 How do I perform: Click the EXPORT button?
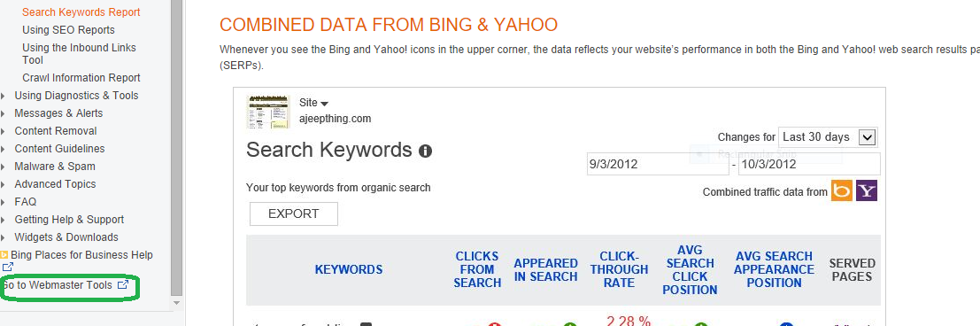[294, 213]
